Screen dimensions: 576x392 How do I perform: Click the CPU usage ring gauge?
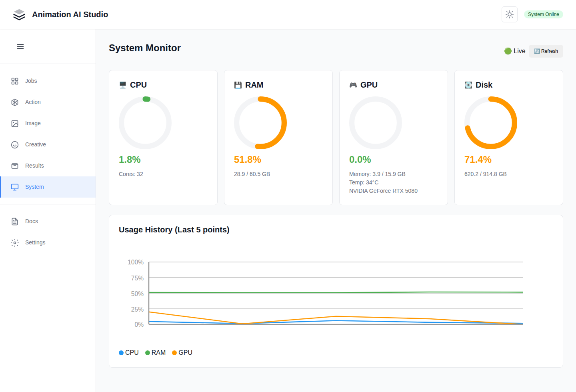pos(145,123)
